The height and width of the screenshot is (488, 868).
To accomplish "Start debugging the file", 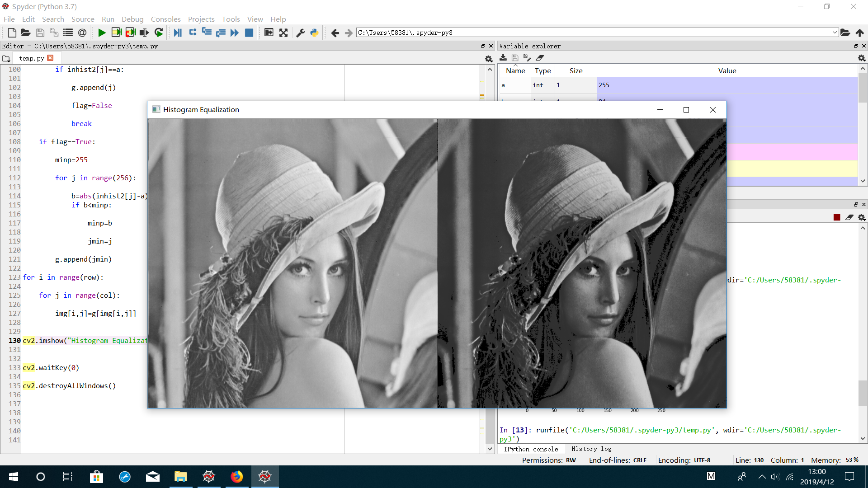I will [178, 33].
